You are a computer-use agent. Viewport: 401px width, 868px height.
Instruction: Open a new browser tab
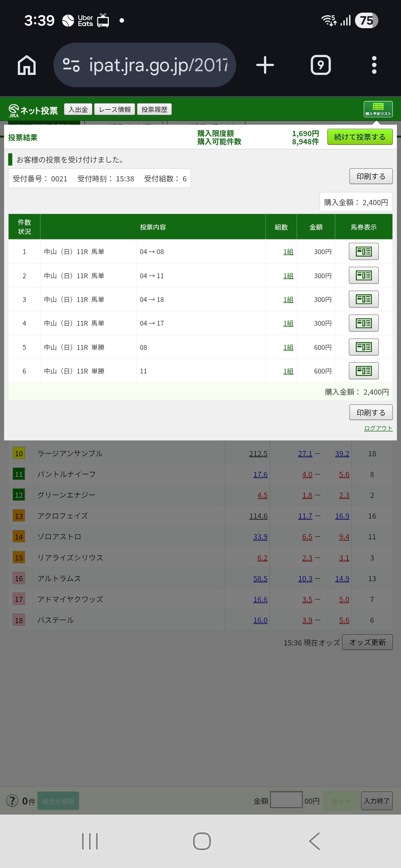265,65
